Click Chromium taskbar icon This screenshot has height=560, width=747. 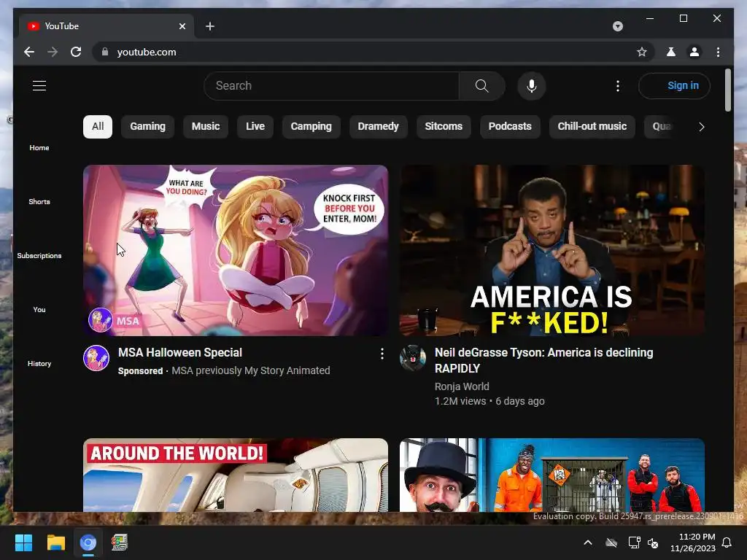point(88,542)
